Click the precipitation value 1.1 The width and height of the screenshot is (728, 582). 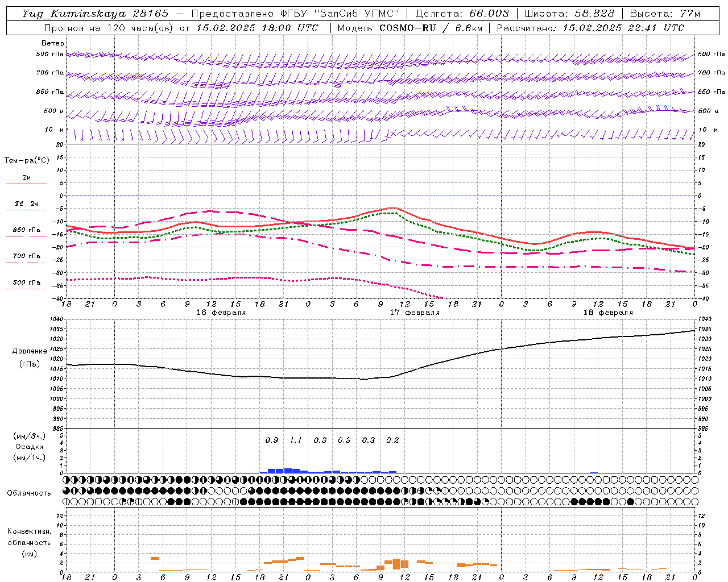pos(296,440)
